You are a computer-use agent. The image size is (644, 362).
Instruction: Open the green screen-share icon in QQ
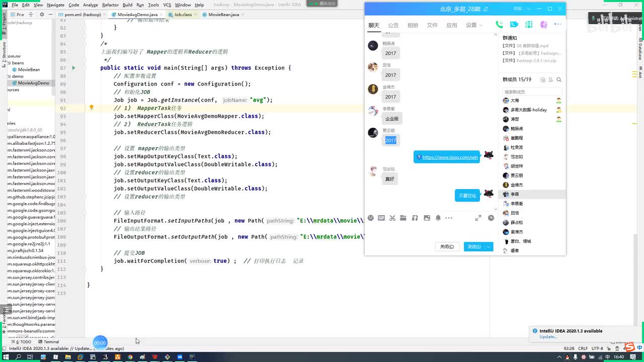tap(529, 25)
